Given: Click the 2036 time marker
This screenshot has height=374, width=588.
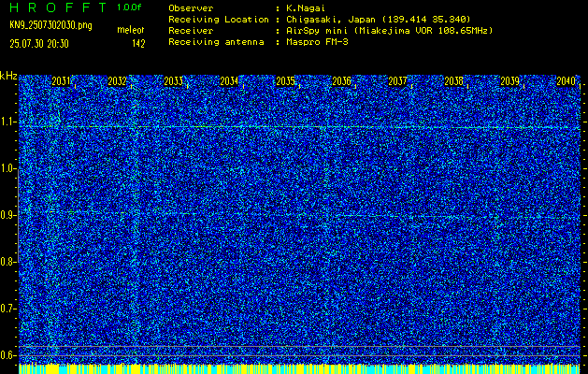Looking at the screenshot, I should point(341,81).
